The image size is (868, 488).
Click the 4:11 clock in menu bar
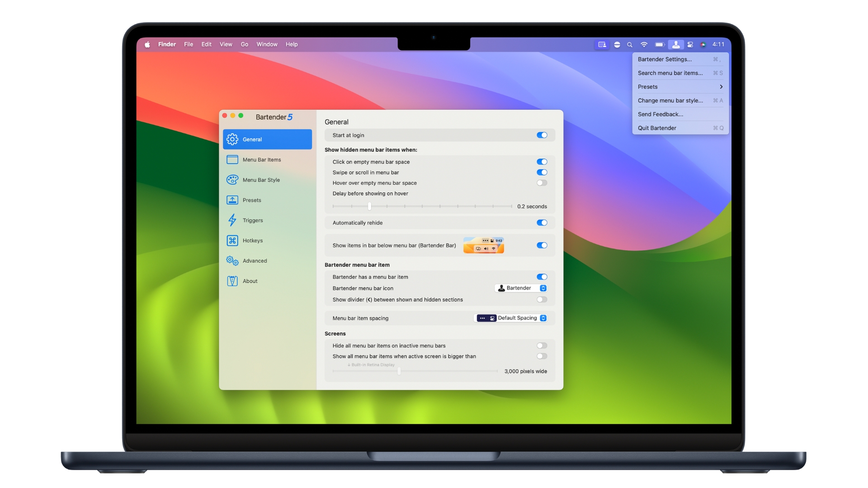[718, 44]
